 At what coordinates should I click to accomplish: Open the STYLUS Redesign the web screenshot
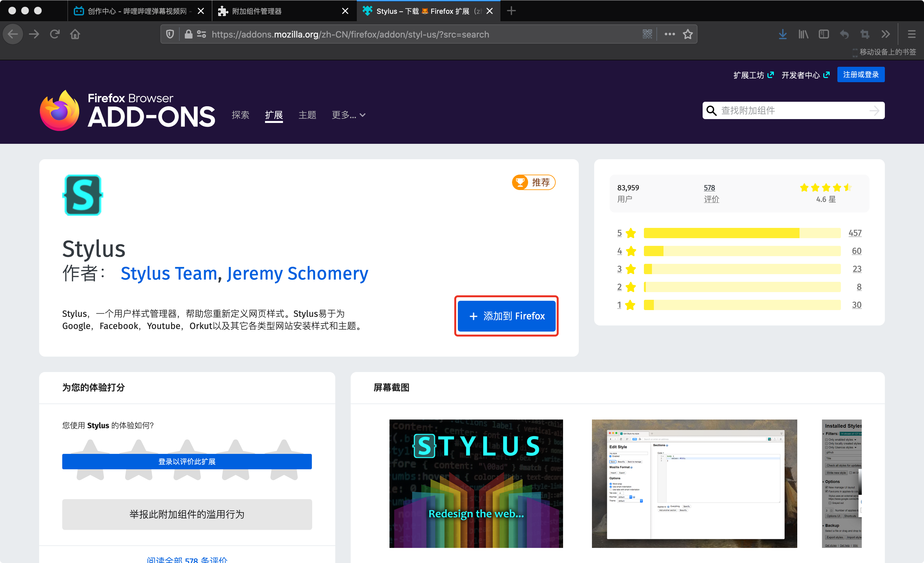coord(476,483)
